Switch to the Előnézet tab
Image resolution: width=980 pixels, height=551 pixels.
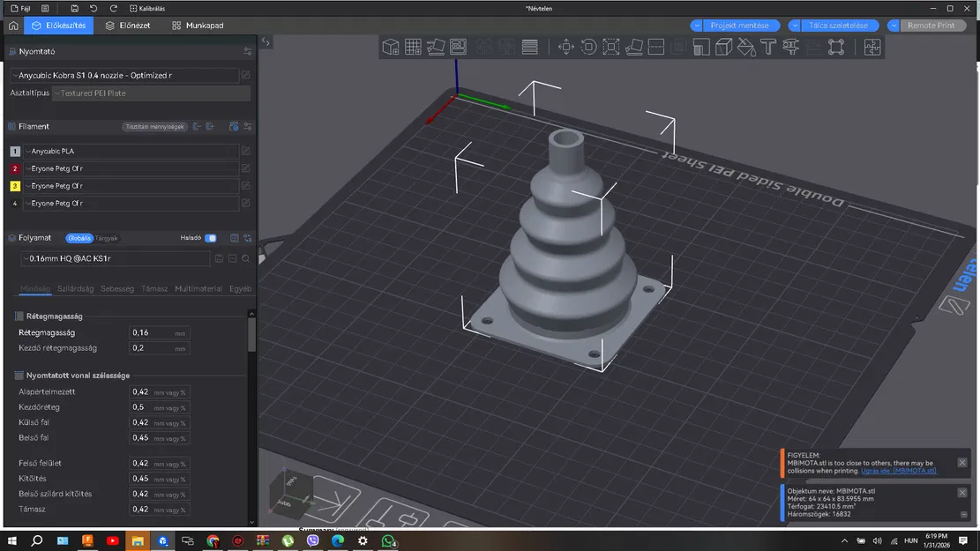[x=127, y=26]
